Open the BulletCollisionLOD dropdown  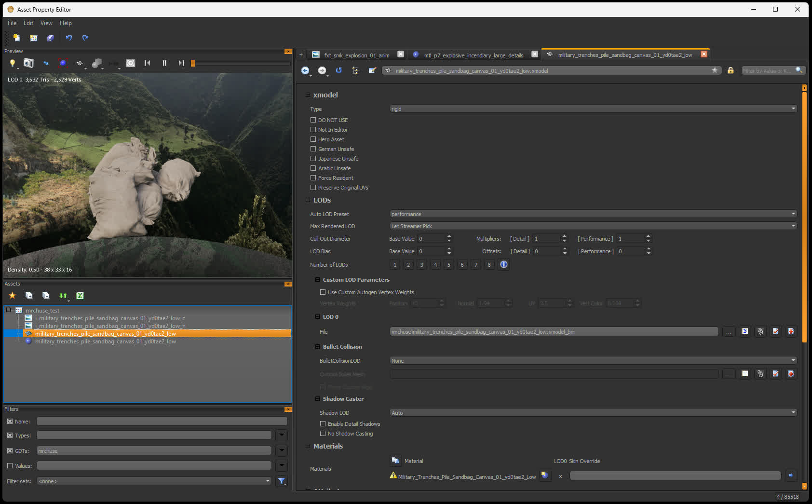pos(593,361)
